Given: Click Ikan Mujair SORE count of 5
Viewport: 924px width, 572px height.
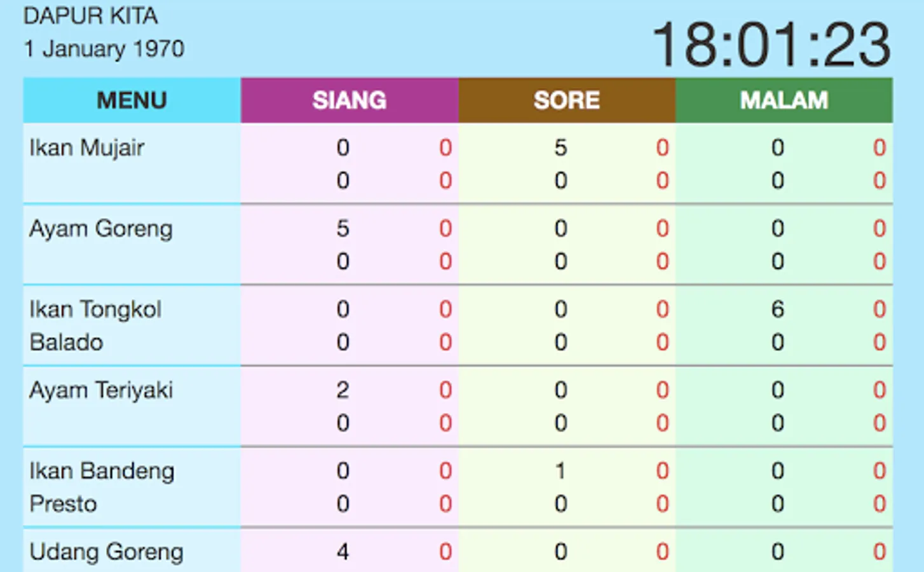Looking at the screenshot, I should click(x=560, y=147).
